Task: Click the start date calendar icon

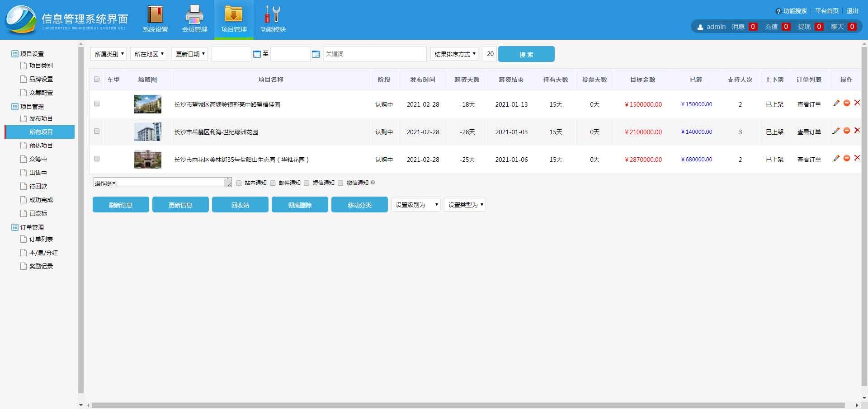Action: [x=257, y=54]
